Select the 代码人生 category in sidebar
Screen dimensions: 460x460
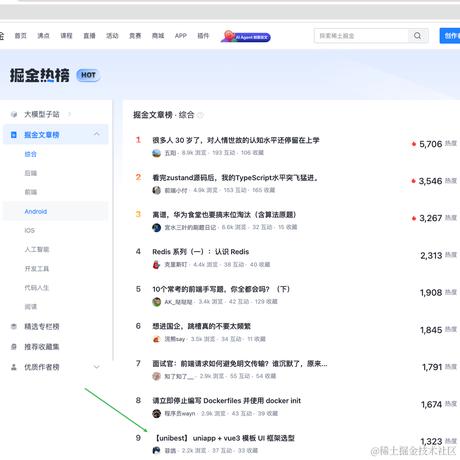[37, 288]
